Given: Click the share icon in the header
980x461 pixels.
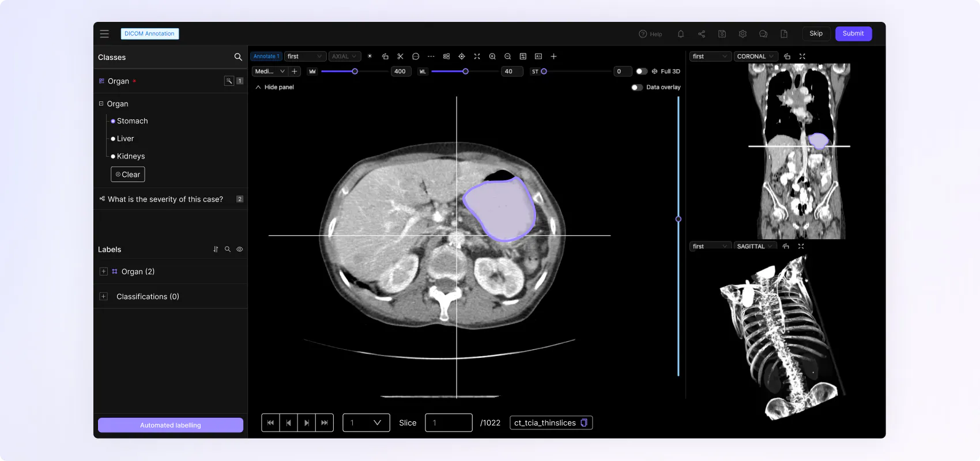Looking at the screenshot, I should click(x=702, y=34).
